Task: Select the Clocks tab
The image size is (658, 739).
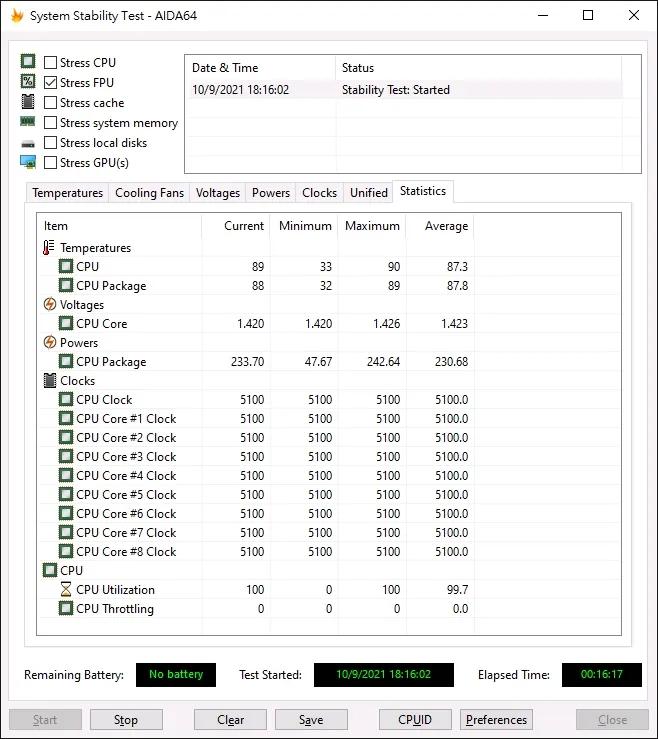Action: (320, 193)
